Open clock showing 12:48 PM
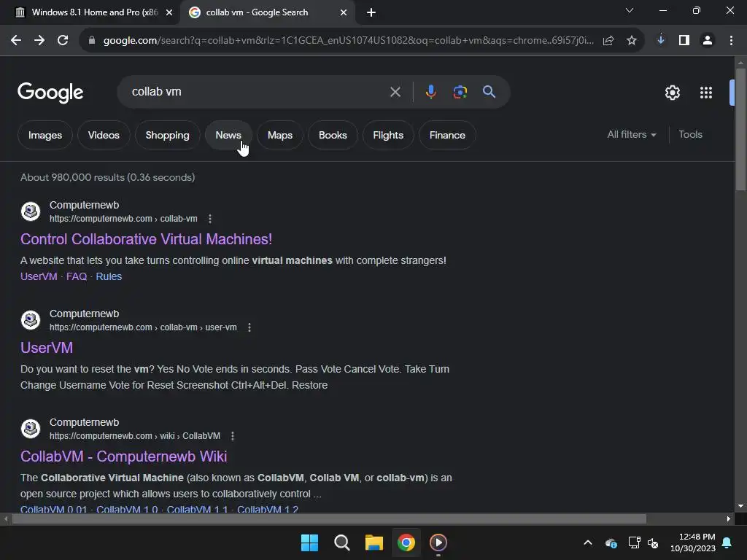747x560 pixels. click(693, 542)
